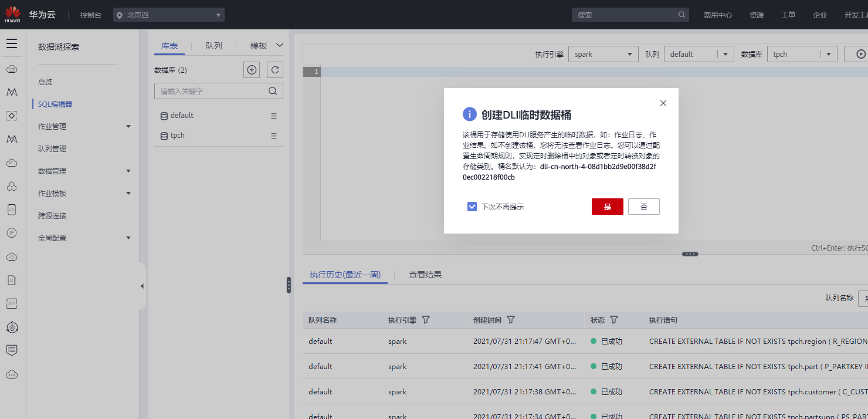Click the first cloud sidebar icon
This screenshot has height=419, width=868.
pyautogui.click(x=12, y=69)
